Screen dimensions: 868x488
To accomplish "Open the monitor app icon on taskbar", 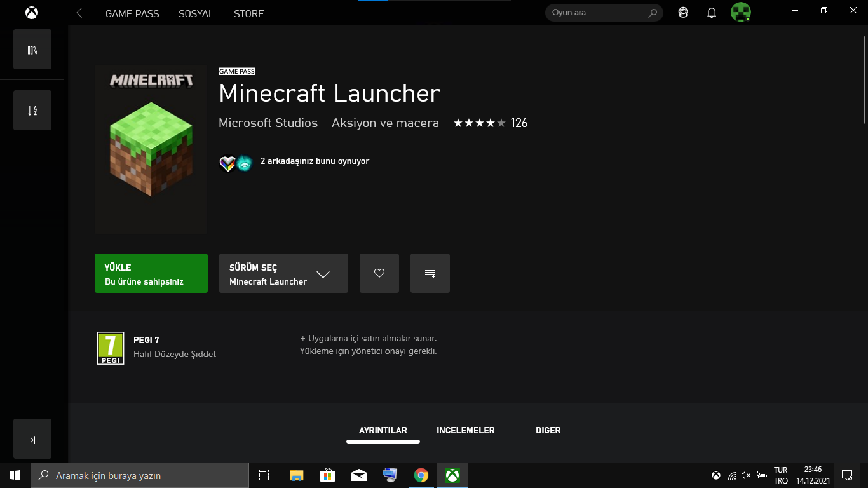I will (390, 475).
